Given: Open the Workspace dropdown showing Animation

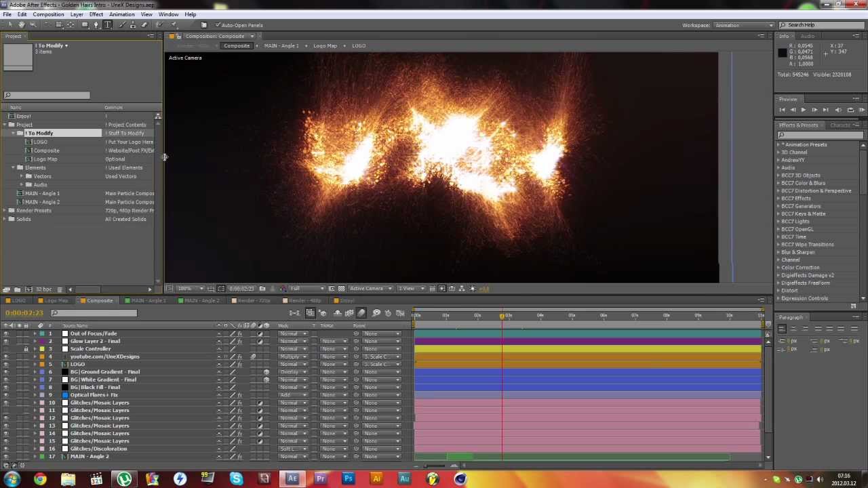Looking at the screenshot, I should pyautogui.click(x=744, y=25).
